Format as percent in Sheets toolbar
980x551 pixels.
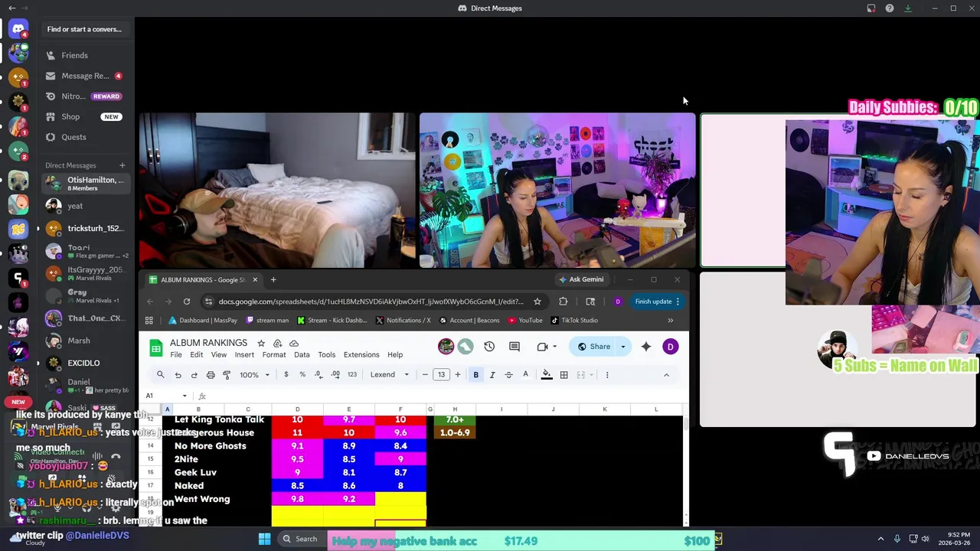[x=302, y=375]
